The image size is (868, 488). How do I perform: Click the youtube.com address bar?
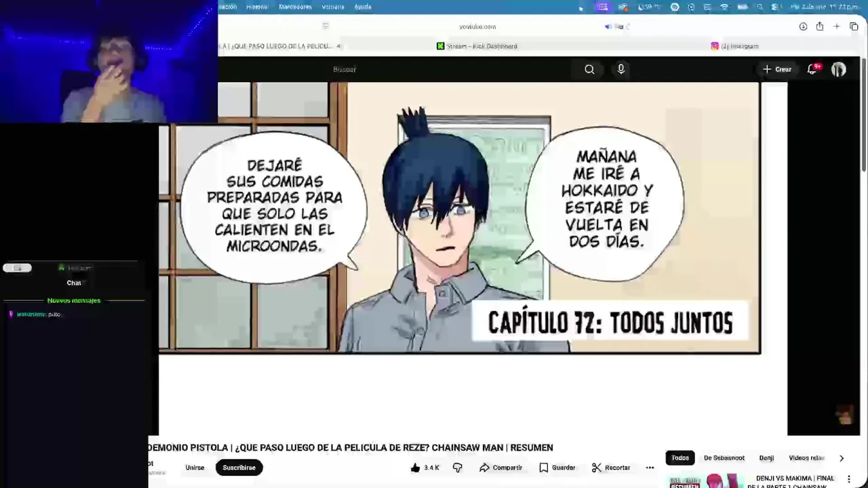pyautogui.click(x=477, y=26)
